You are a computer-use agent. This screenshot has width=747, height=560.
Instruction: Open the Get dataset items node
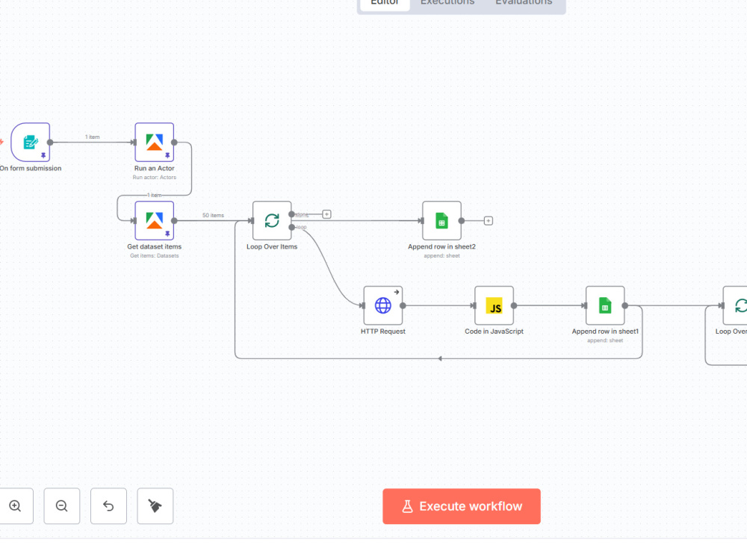coord(155,220)
